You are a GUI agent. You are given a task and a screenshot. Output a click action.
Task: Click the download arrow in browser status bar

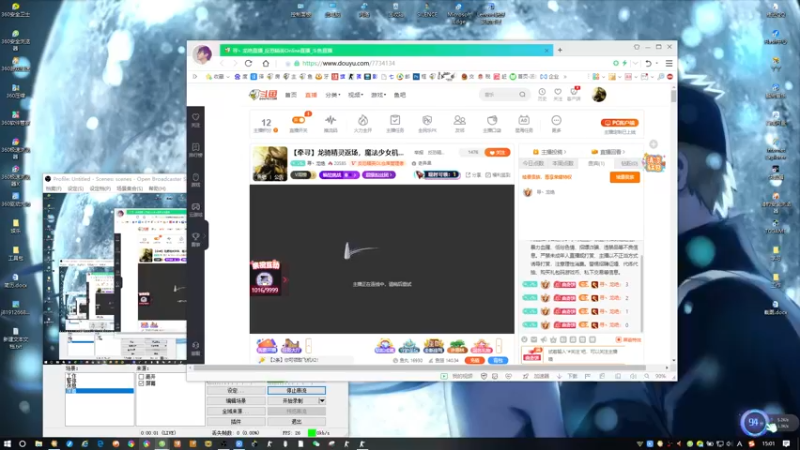coord(559,376)
